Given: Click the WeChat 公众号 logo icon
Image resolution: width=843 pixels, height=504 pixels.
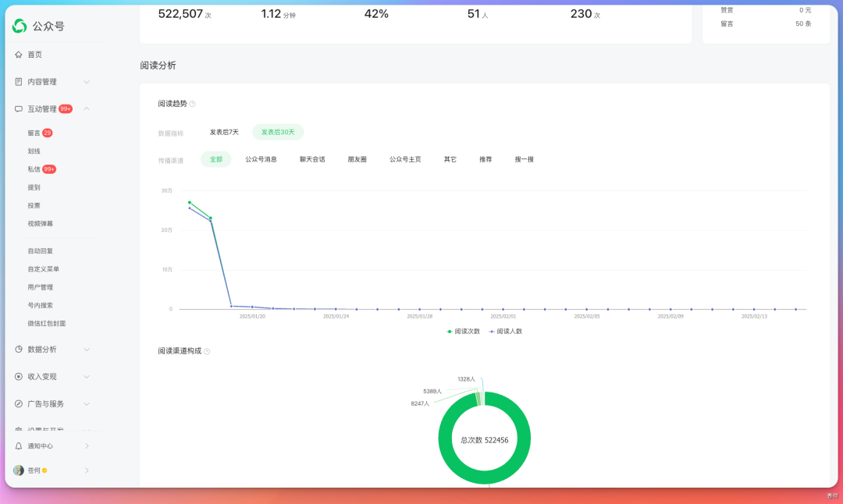Looking at the screenshot, I should (20, 27).
